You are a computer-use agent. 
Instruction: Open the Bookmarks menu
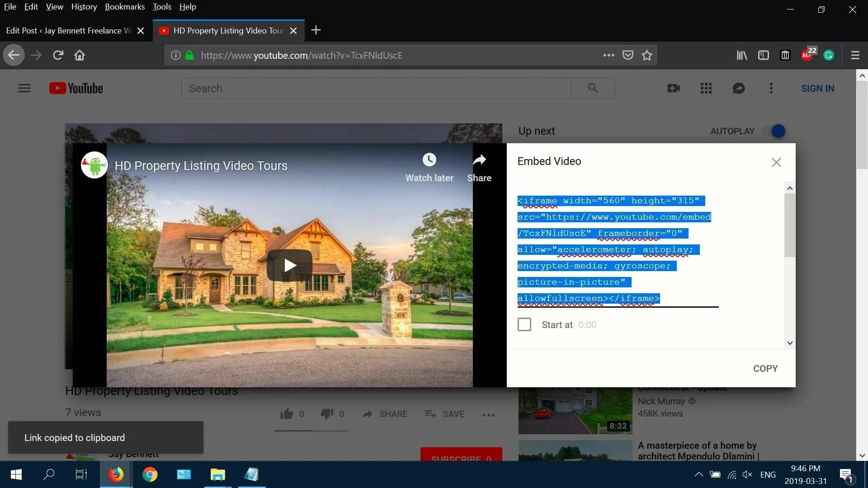(125, 7)
